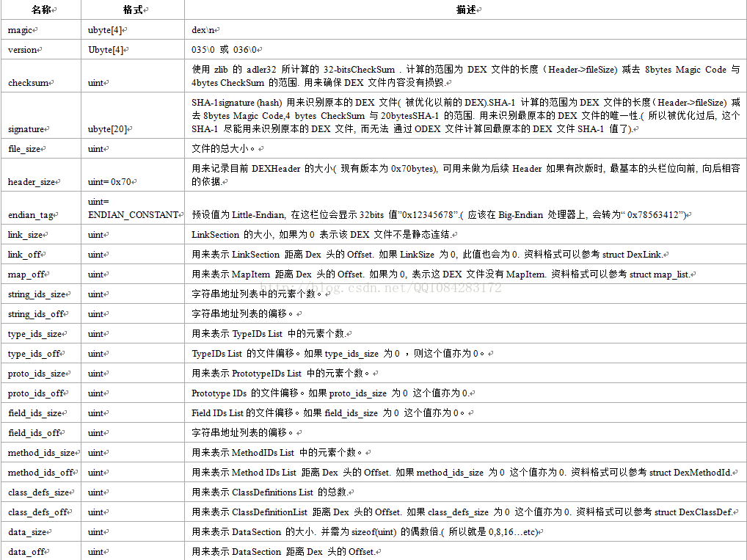The width and height of the screenshot is (747, 560).
Task: Click the 格式 column header
Action: click(x=133, y=10)
